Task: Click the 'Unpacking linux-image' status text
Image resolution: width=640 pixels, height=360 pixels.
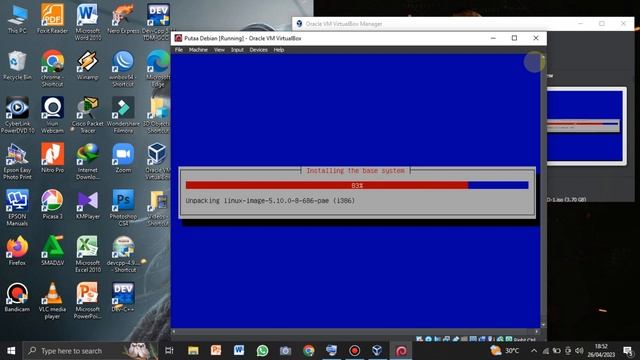Action: pos(270,200)
